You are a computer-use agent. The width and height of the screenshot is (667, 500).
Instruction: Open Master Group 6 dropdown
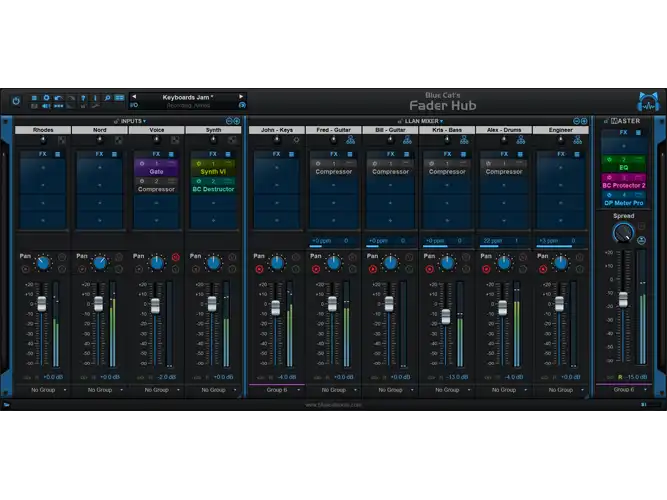(x=624, y=390)
